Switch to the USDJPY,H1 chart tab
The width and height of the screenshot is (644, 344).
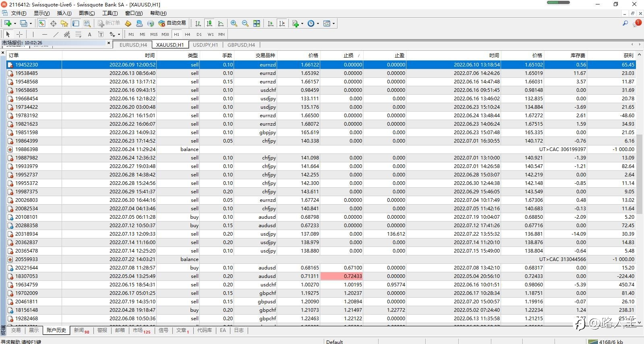[205, 45]
